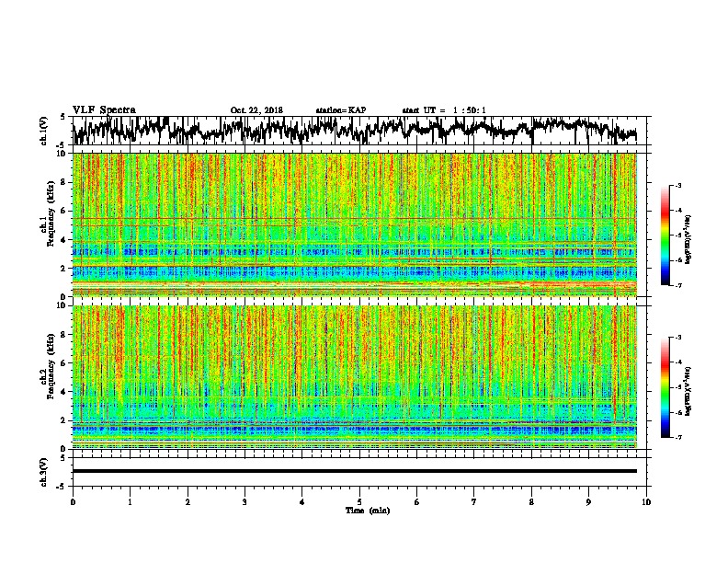This screenshot has width=728, height=563.
Task: Select the date label "Oct. 22, 2018"
Action: (256, 110)
